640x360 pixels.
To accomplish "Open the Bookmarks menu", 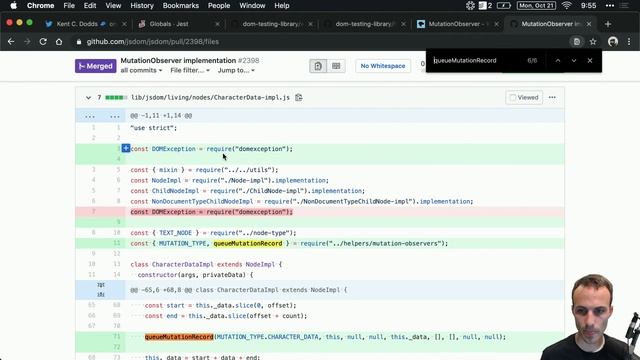I will [180, 6].
